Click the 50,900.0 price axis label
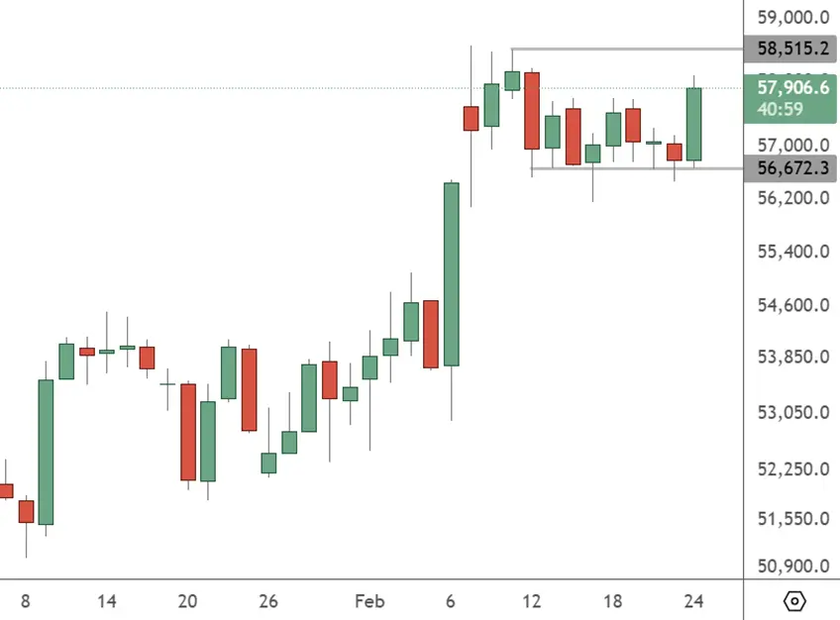The image size is (840, 620). point(791,568)
